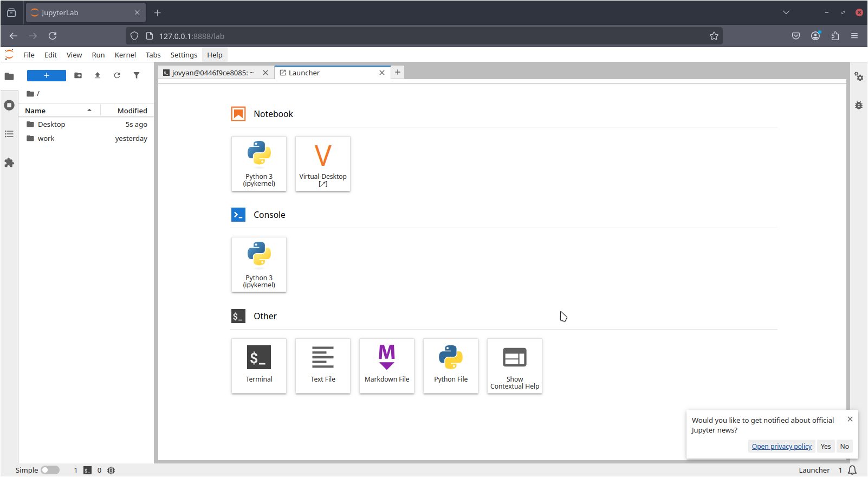
Task: Save page to Pocket icon
Action: tap(796, 36)
